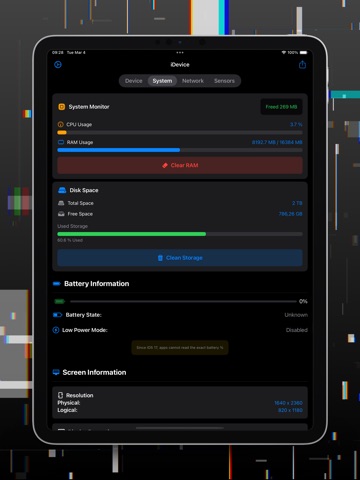Tap the Disk Space drive icon
This screenshot has height=480, width=360.
[x=62, y=190]
